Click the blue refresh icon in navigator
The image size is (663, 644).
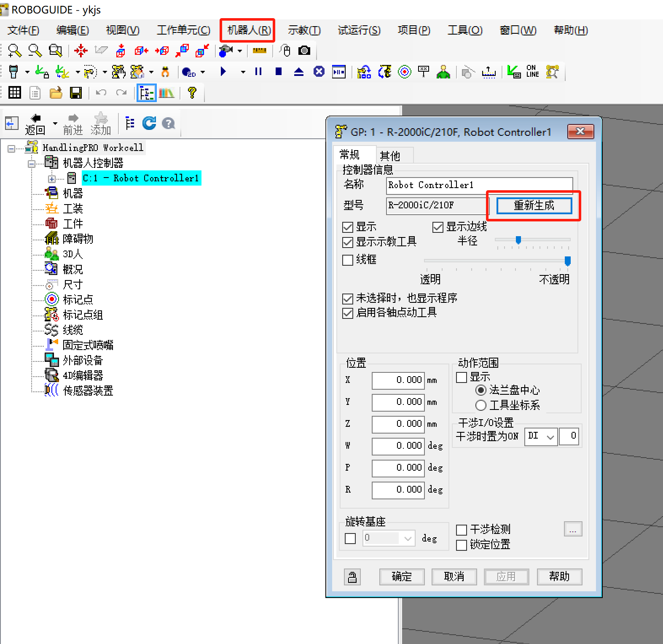(x=149, y=123)
